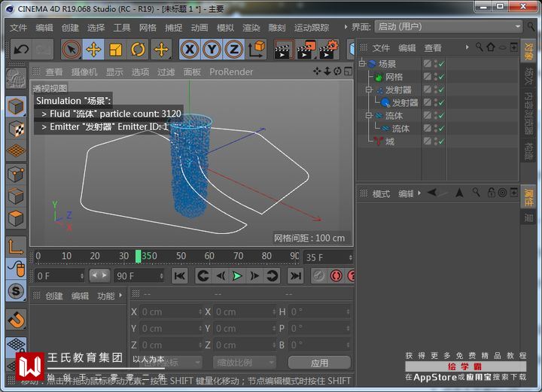Click the current frame 35 F field
Screen dimensions: 542x392
[327, 257]
